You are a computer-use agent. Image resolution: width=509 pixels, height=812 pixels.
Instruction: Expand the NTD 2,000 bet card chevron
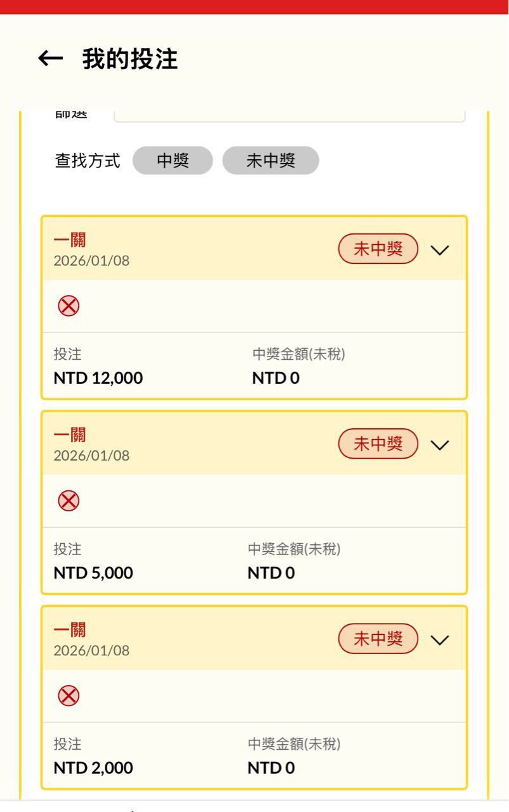tap(439, 639)
